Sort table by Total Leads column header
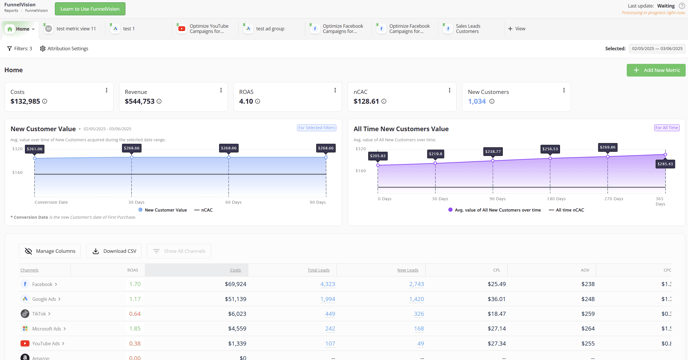This screenshot has height=360, width=688. [319, 270]
